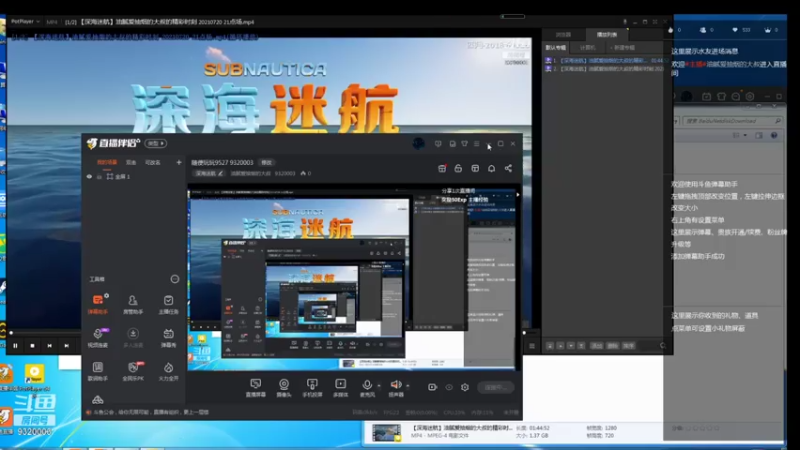Click the message icon in the live companion title bar
Viewport: 800px width, 450px height.
438,144
